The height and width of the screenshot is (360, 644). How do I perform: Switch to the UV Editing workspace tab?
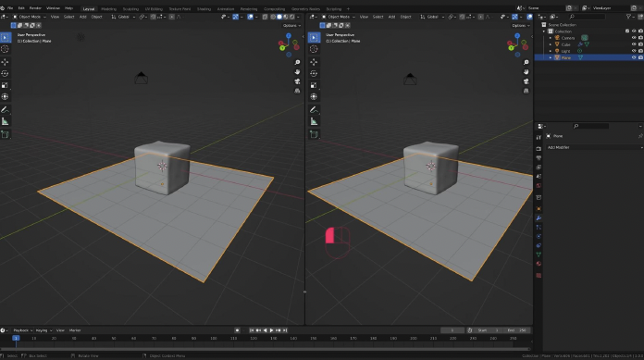(x=154, y=8)
